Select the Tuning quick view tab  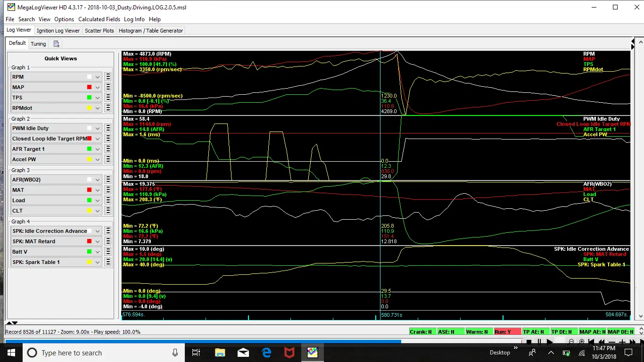(38, 44)
